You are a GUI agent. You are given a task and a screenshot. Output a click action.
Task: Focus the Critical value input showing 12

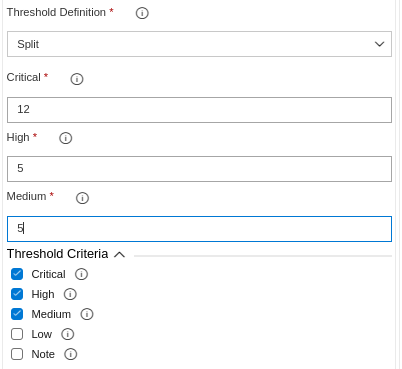[199, 110]
